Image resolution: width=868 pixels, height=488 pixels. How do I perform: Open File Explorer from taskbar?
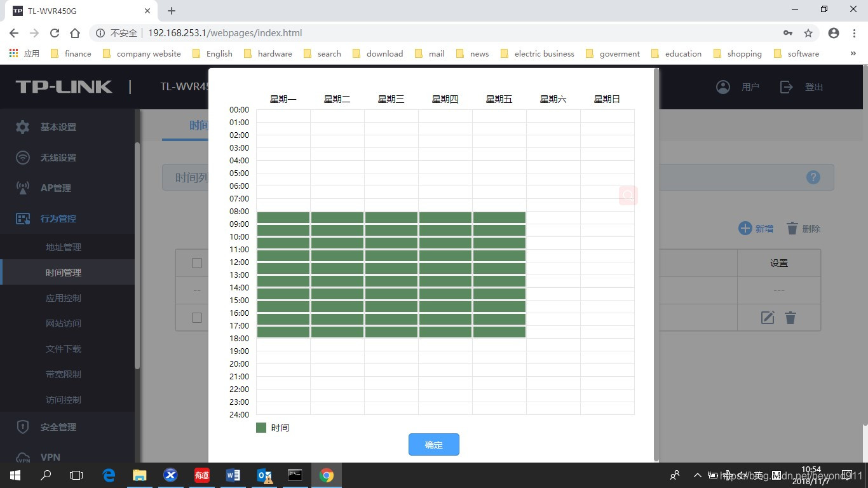139,475
